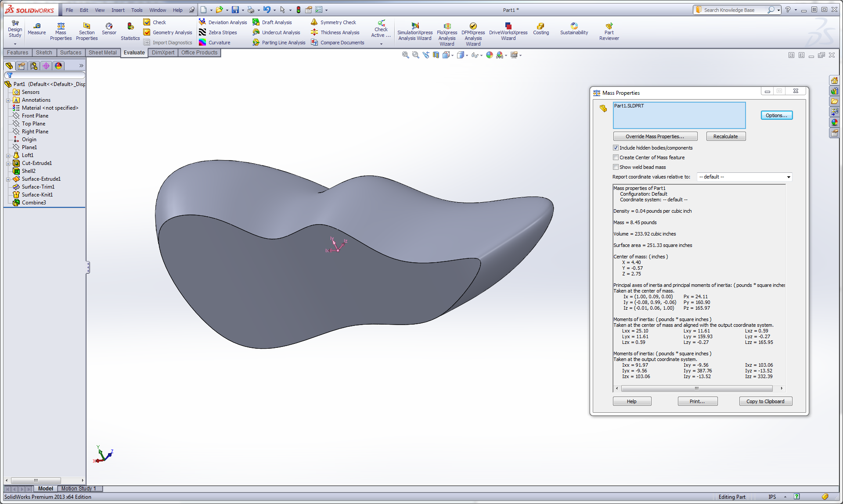Check Show weld bead mass
Image resolution: width=843 pixels, height=504 pixels.
click(616, 167)
